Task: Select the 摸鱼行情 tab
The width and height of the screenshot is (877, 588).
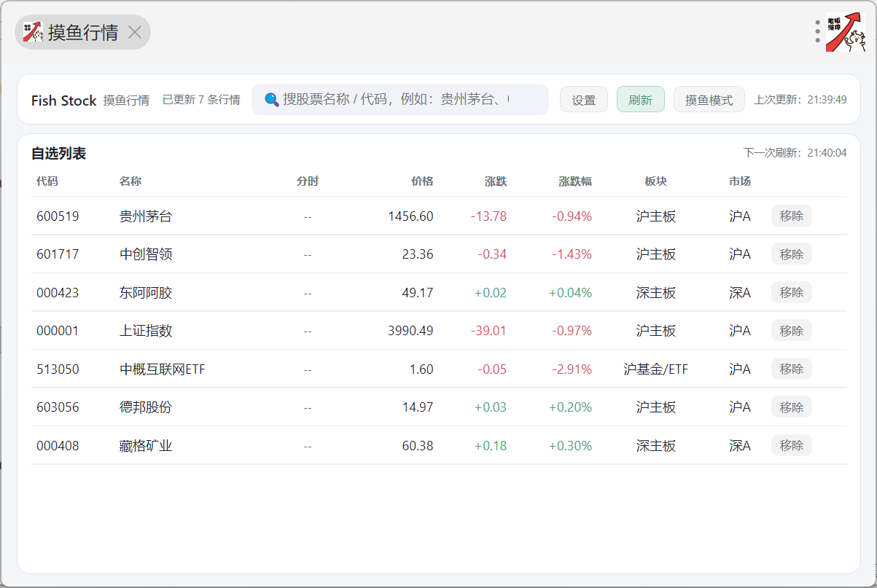Action: (x=82, y=32)
